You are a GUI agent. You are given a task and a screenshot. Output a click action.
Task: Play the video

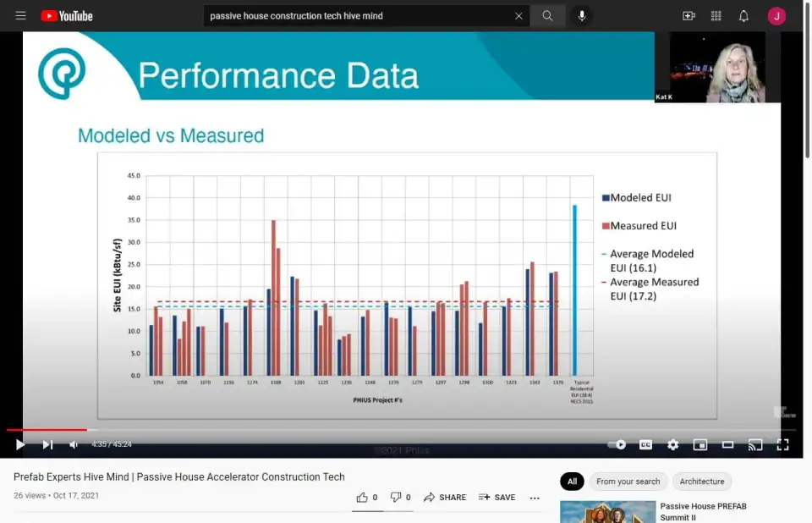tap(20, 444)
